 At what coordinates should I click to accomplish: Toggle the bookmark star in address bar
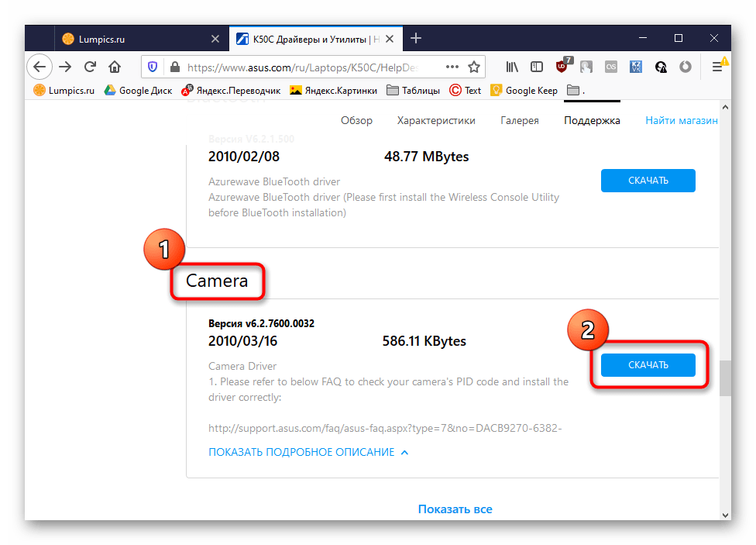pyautogui.click(x=474, y=67)
